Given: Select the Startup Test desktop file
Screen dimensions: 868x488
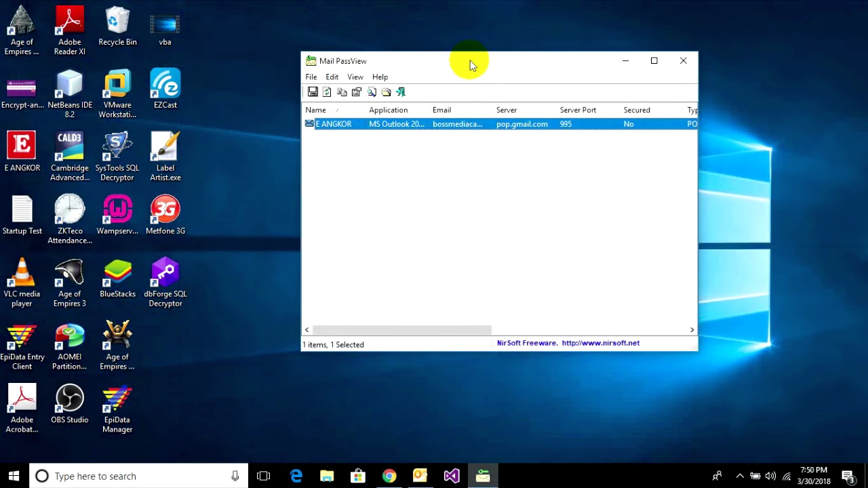Looking at the screenshot, I should 22,215.
